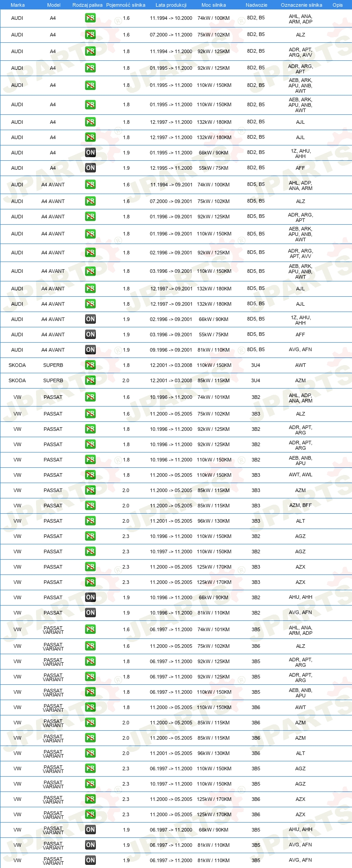352x868 pixels.
Task: Click PB icon in Skoda Superb 1.8 AWT row
Action: pos(90,365)
